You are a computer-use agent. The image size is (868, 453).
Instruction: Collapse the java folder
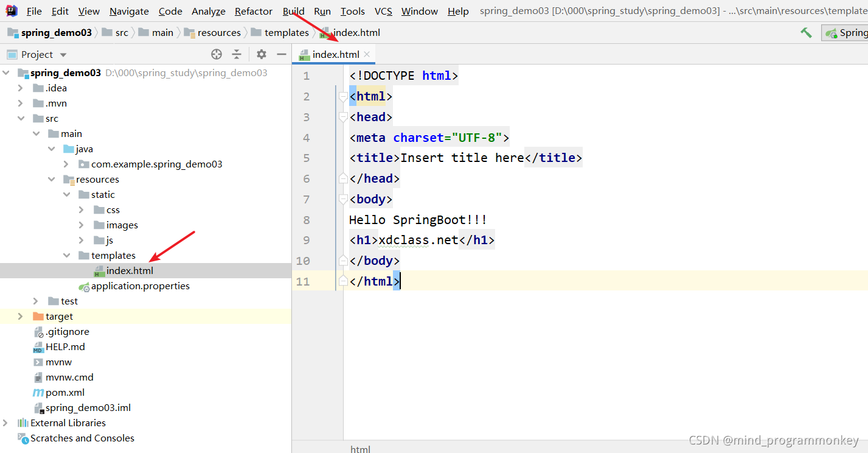pos(51,149)
